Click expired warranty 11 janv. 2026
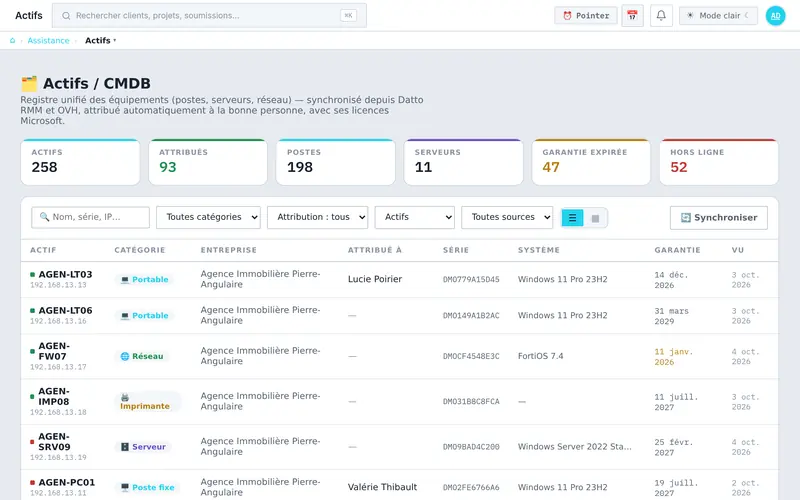Image resolution: width=800 pixels, height=500 pixels. tap(673, 357)
